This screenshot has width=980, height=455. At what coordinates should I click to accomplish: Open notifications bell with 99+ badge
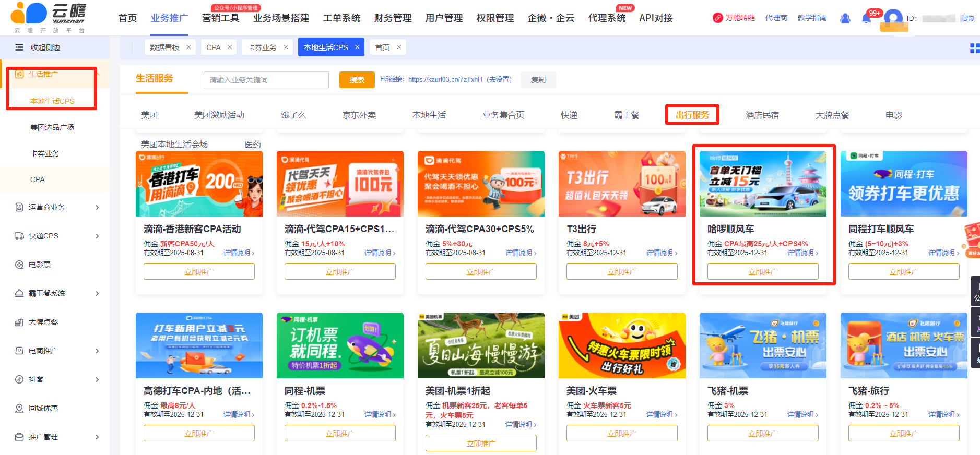point(866,18)
